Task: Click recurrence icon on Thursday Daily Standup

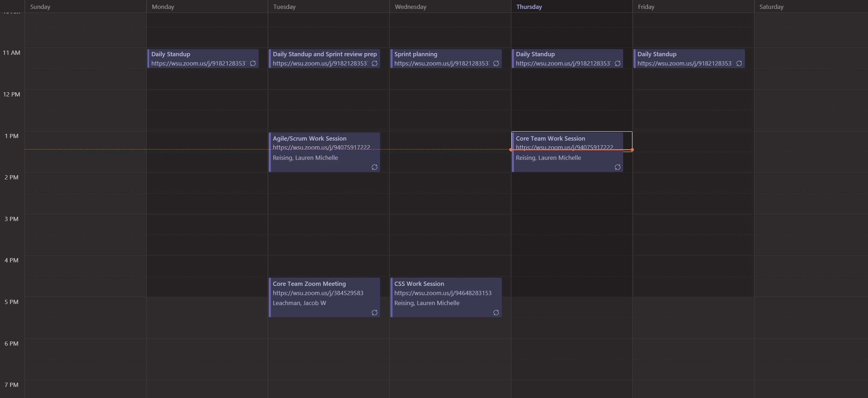Action: tap(617, 63)
